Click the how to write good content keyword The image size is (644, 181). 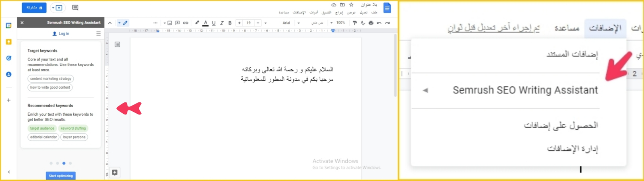50,87
